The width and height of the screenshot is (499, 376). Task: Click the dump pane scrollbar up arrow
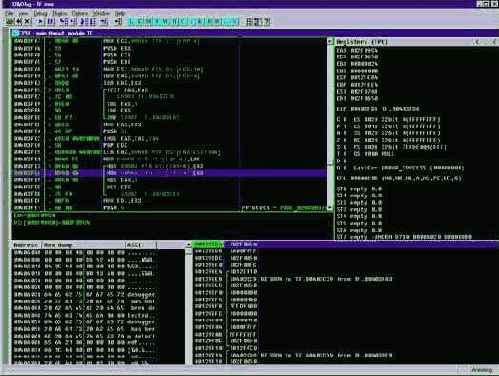coord(189,245)
